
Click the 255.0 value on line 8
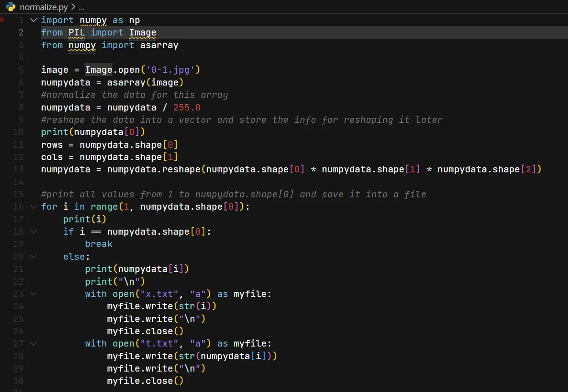click(x=187, y=107)
